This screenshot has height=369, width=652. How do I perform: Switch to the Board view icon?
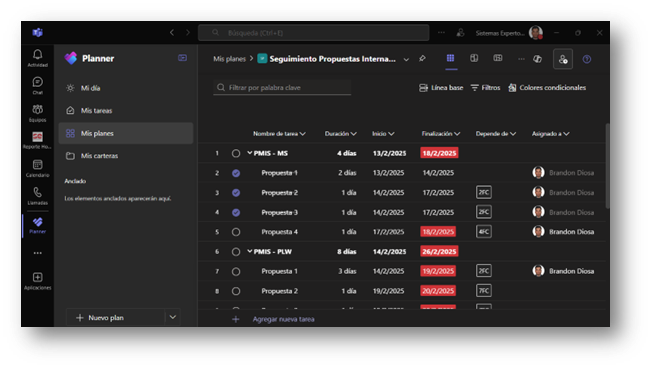(x=474, y=58)
